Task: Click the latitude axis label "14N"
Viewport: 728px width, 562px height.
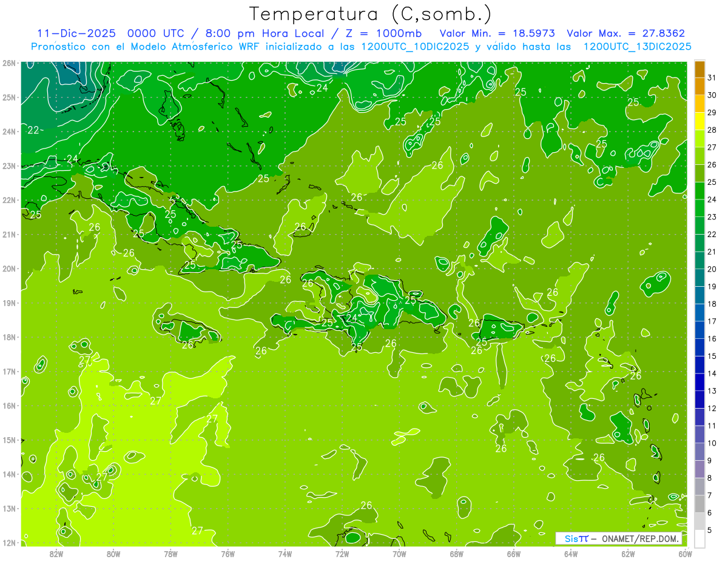Action: coord(9,474)
